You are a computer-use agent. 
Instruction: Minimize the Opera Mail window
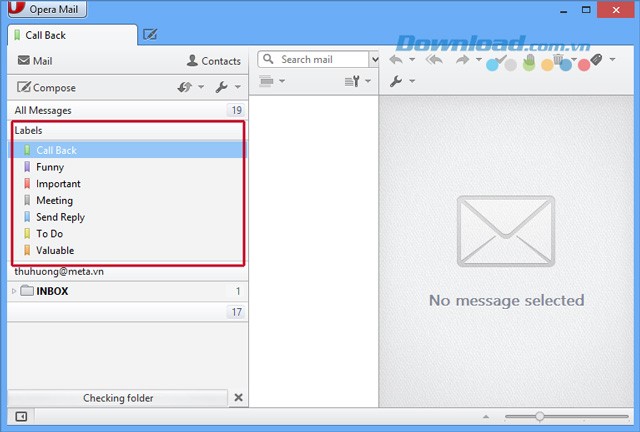pos(564,10)
